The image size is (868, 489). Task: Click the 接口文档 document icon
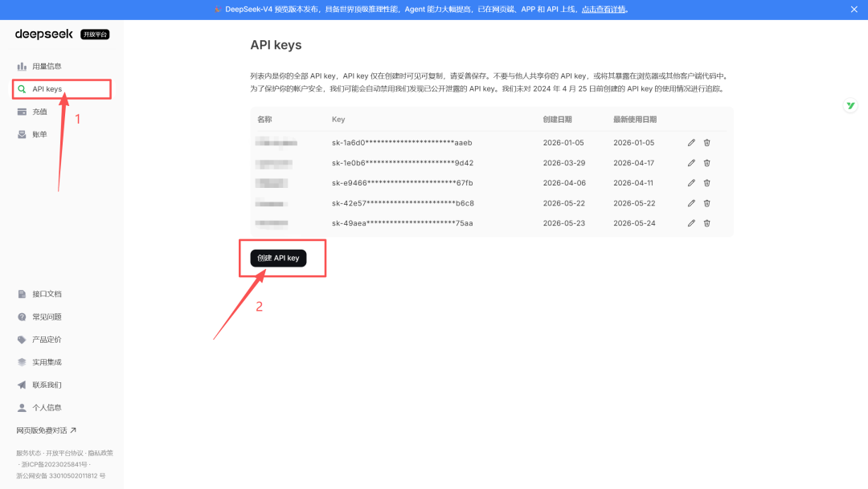click(22, 295)
